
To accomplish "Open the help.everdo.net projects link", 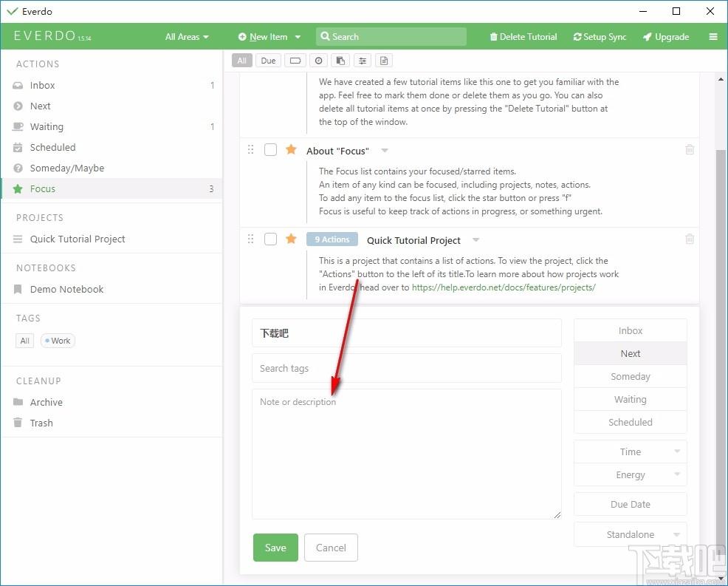I will 504,287.
